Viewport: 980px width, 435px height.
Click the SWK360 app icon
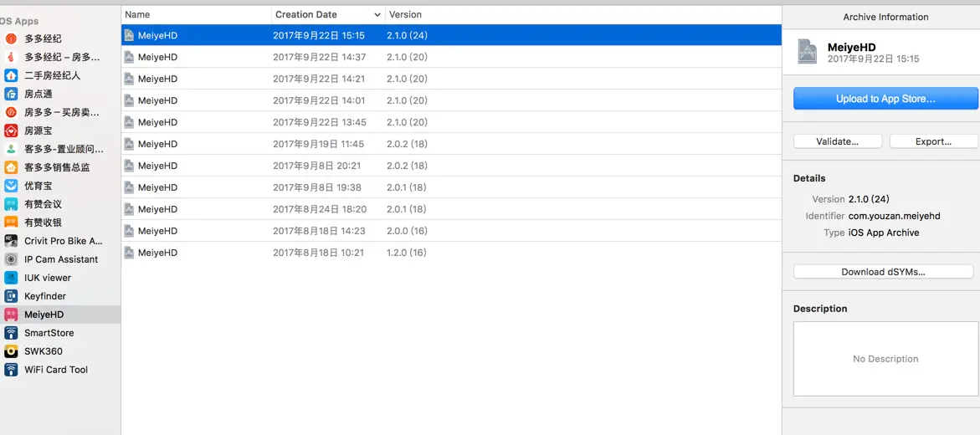coord(11,351)
